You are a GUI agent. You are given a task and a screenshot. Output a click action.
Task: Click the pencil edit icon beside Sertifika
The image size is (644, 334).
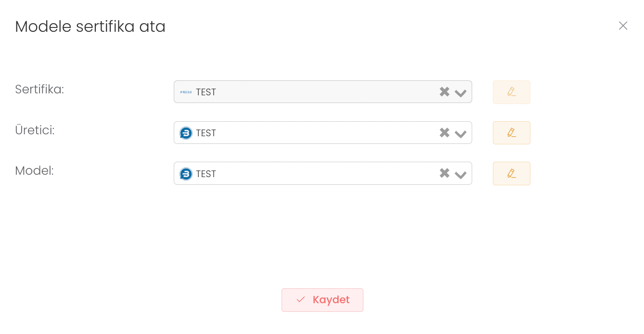click(x=511, y=92)
